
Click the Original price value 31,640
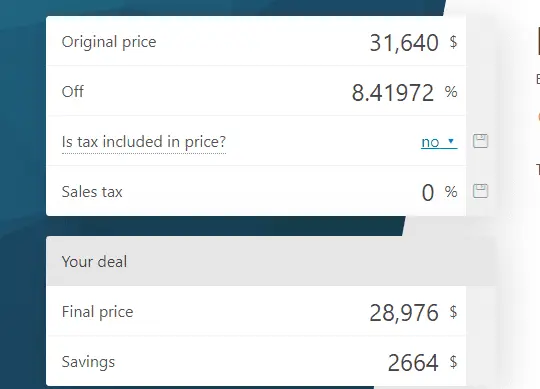[x=404, y=43]
